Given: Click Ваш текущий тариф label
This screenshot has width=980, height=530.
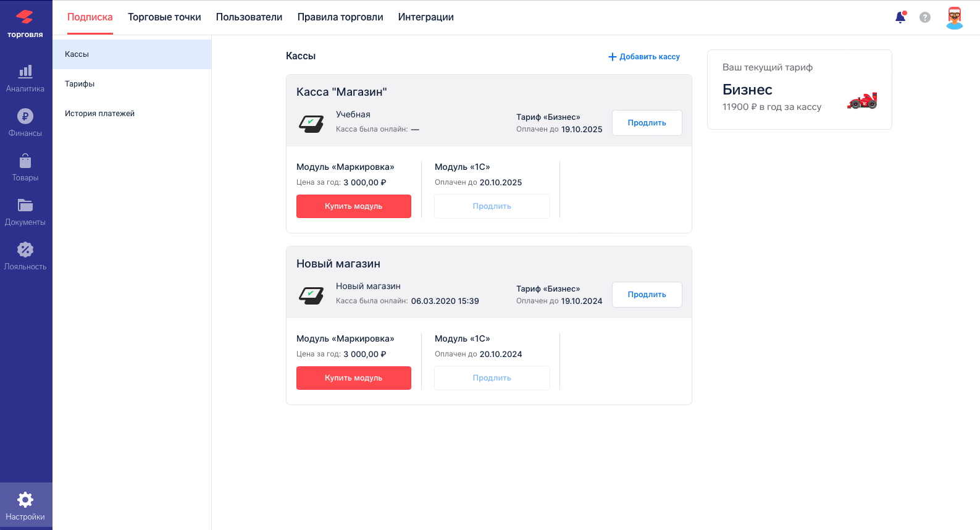Looking at the screenshot, I should tap(768, 67).
